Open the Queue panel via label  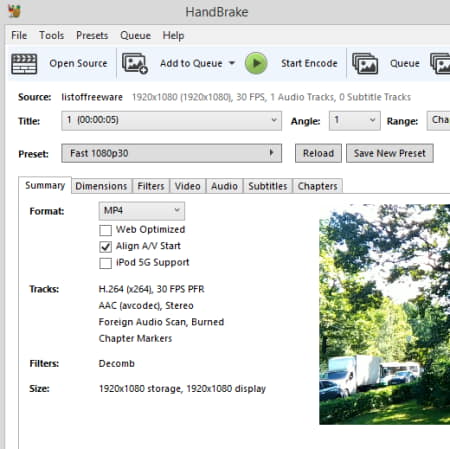pyautogui.click(x=405, y=63)
